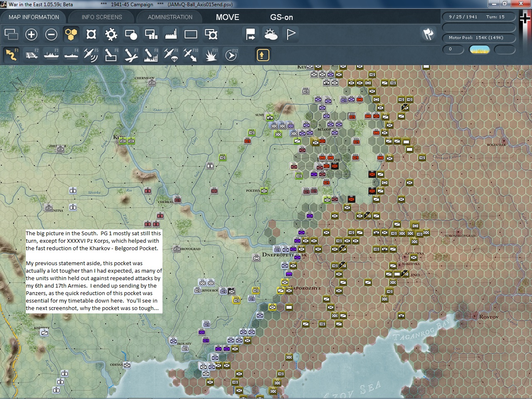Click the flag with arrow icon
Image resolution: width=532 pixels, height=399 pixels.
(251, 34)
